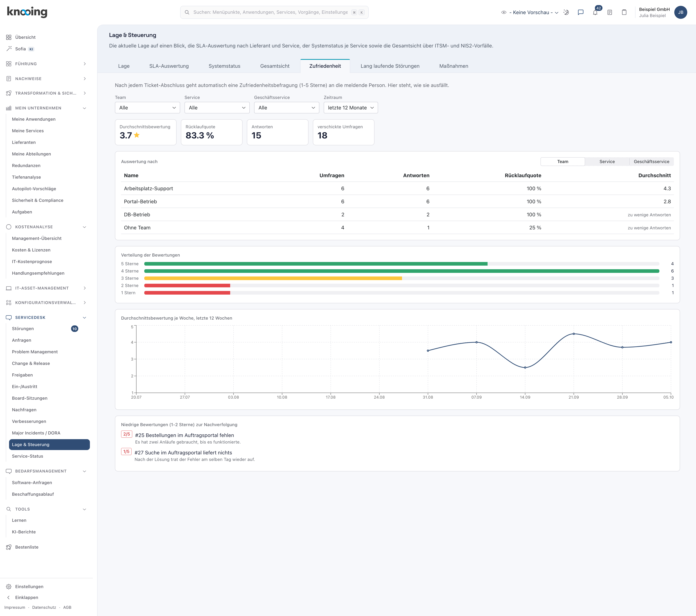This screenshot has width=696, height=616.
Task: Open the Team filter dropdown
Action: (147, 108)
